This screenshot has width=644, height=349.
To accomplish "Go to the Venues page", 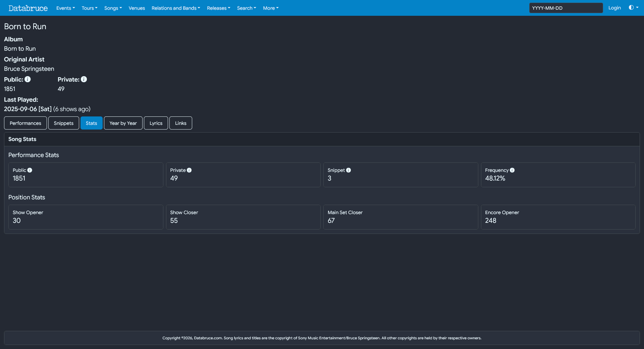I will click(137, 8).
